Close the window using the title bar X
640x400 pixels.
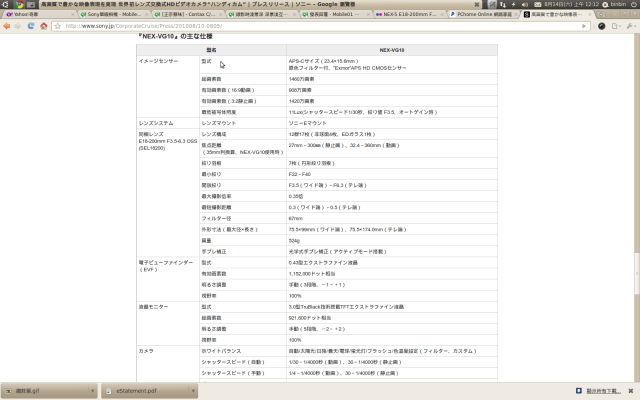[476, 4]
